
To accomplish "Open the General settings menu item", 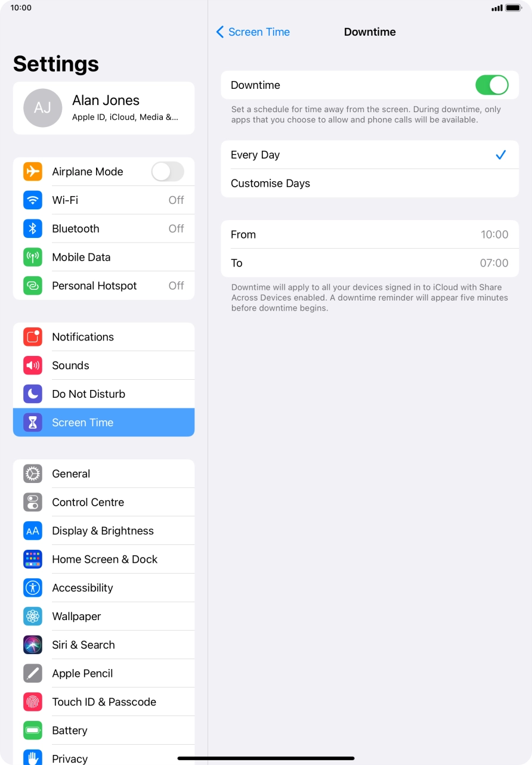I will coord(104,474).
